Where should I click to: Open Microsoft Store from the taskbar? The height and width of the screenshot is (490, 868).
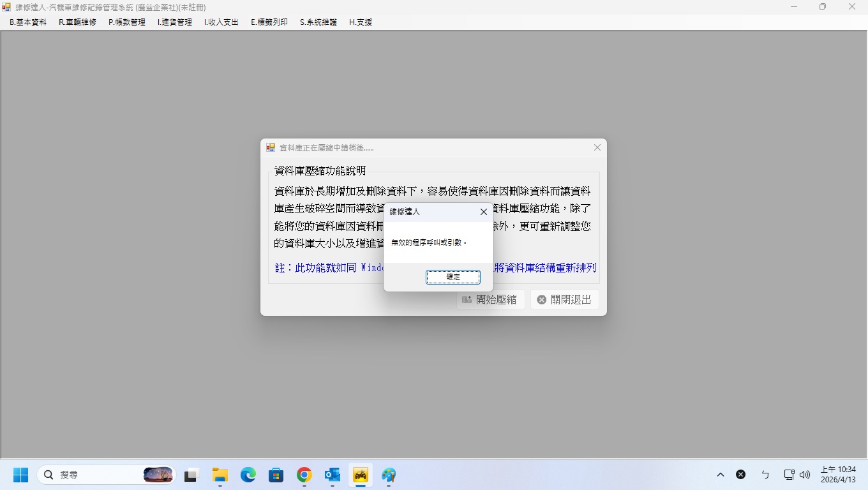click(x=276, y=475)
